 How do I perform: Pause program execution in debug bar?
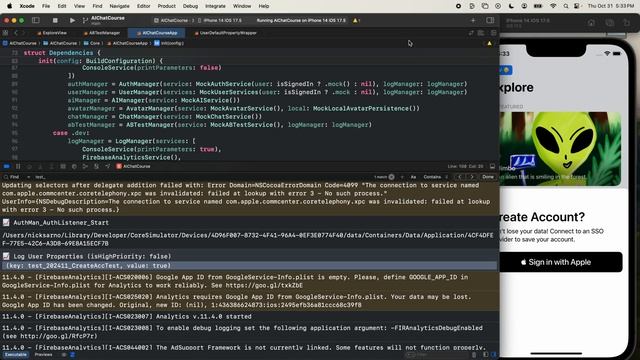click(18, 167)
